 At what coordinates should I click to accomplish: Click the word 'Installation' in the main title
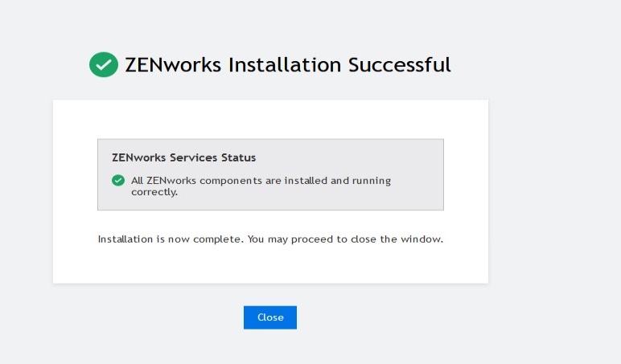[285, 65]
